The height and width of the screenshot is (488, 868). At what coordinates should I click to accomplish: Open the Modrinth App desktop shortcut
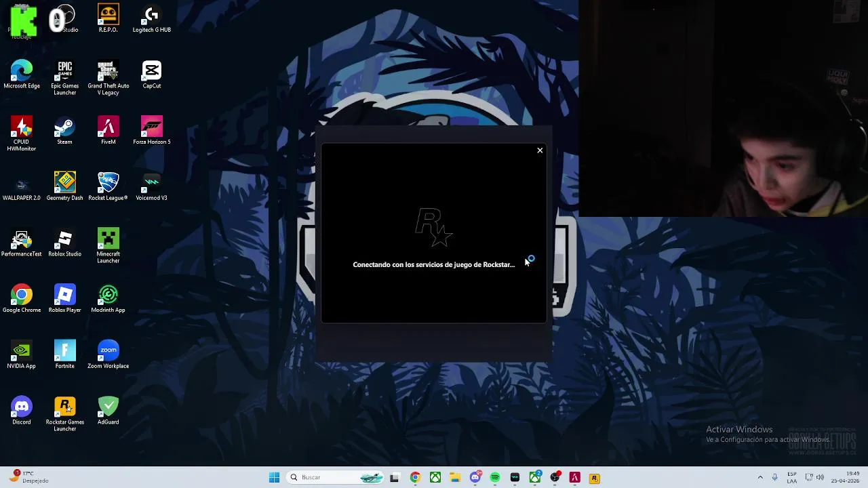108,299
